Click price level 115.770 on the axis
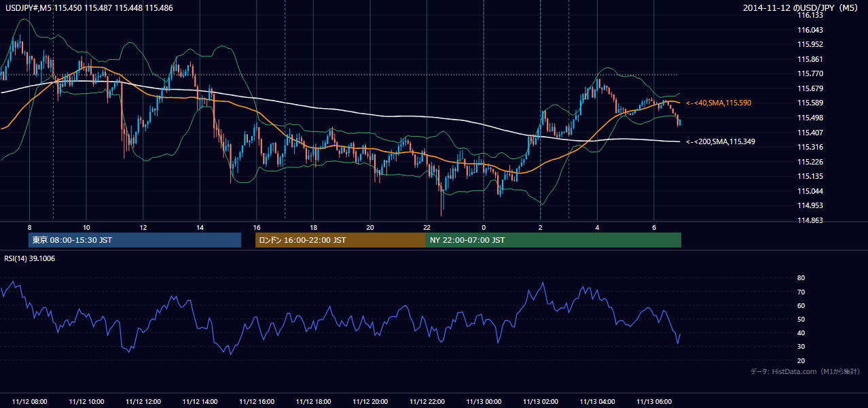The image size is (868, 408). coord(810,74)
